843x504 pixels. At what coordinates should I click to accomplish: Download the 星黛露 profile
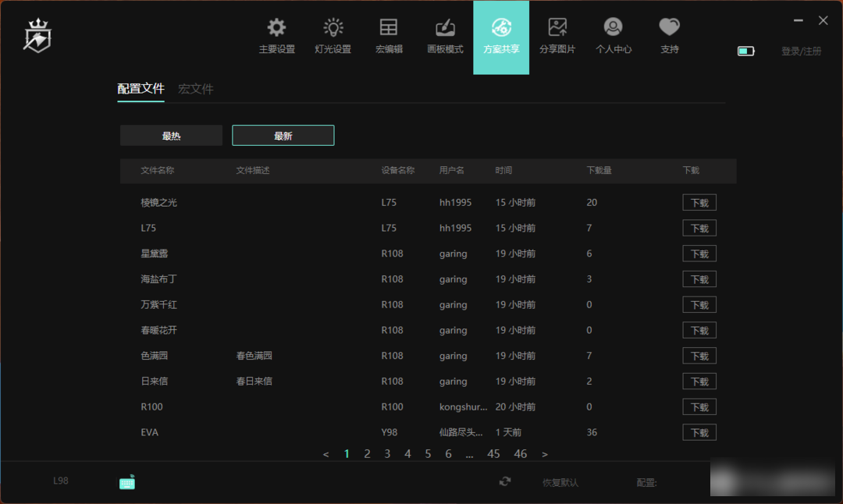(699, 254)
